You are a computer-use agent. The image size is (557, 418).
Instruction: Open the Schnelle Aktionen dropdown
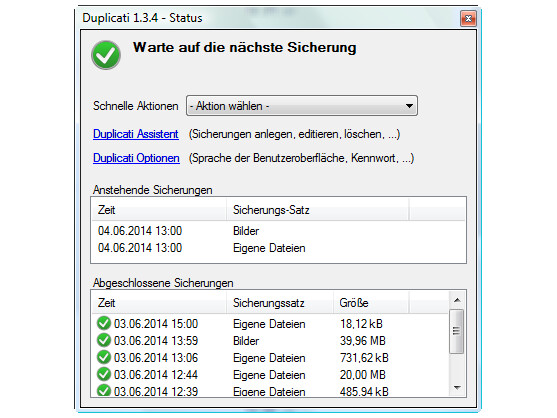point(302,105)
